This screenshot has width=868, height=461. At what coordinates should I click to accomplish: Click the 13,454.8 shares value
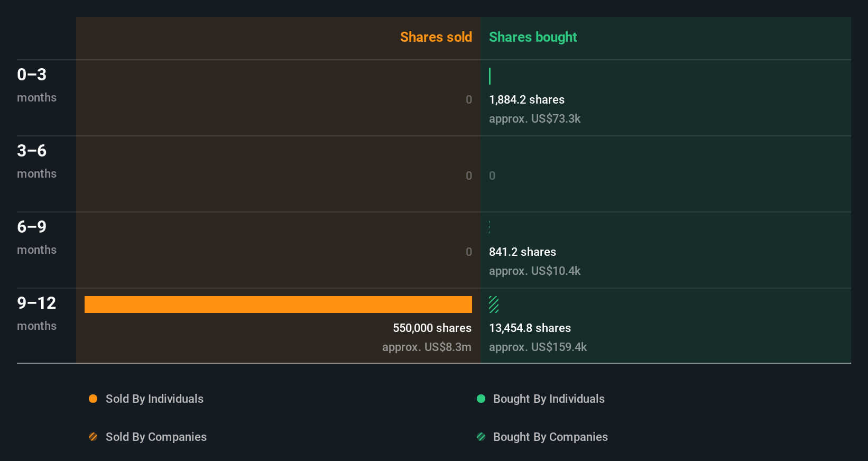(530, 328)
